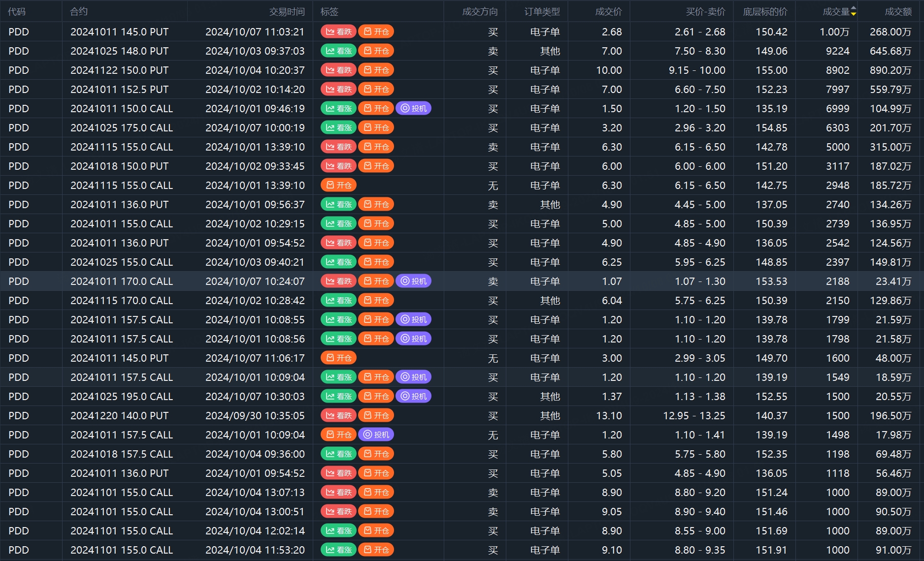Viewport: 924px width, 561px height.
Task: Click the 看跌 tag in the 10:20:37 row
Action: (338, 70)
